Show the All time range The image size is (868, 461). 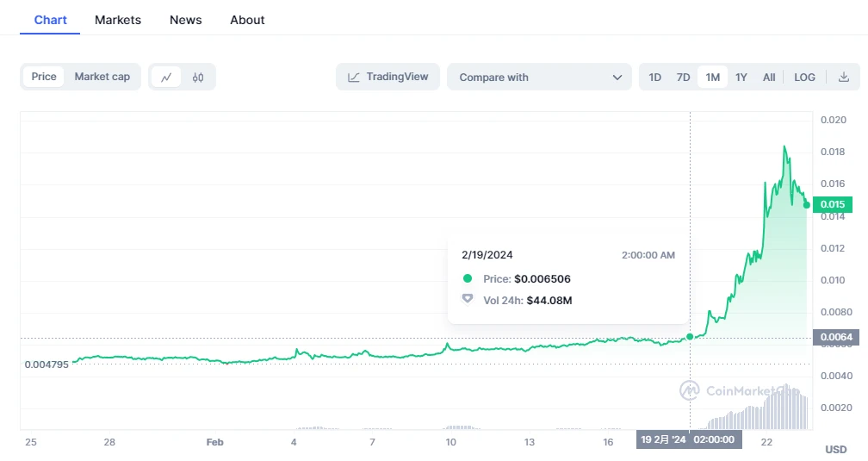tap(769, 78)
